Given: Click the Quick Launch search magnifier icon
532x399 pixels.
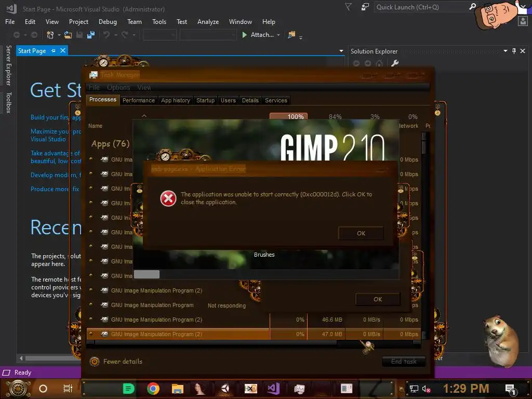Looking at the screenshot, I should coord(472,7).
